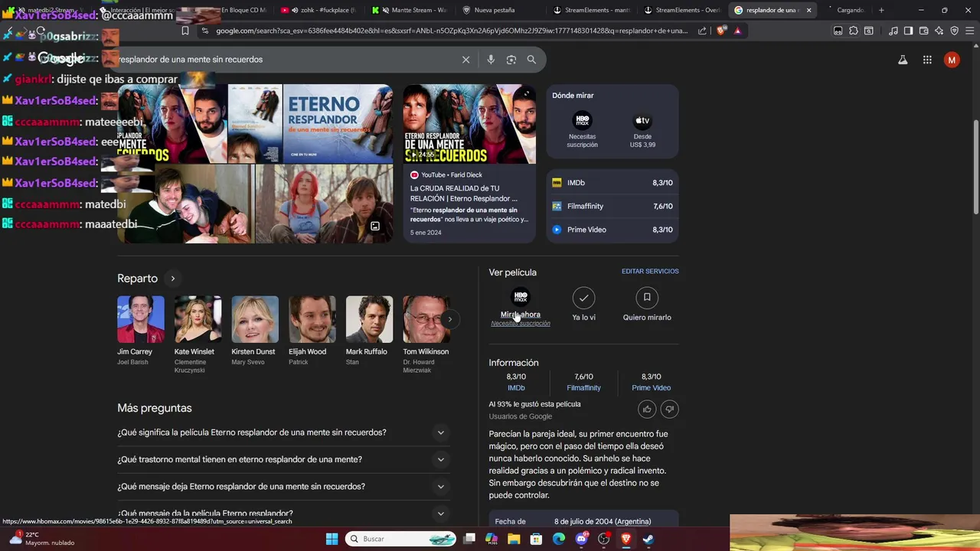Switch to zohk #fuckplace YouTube tab

(320, 10)
